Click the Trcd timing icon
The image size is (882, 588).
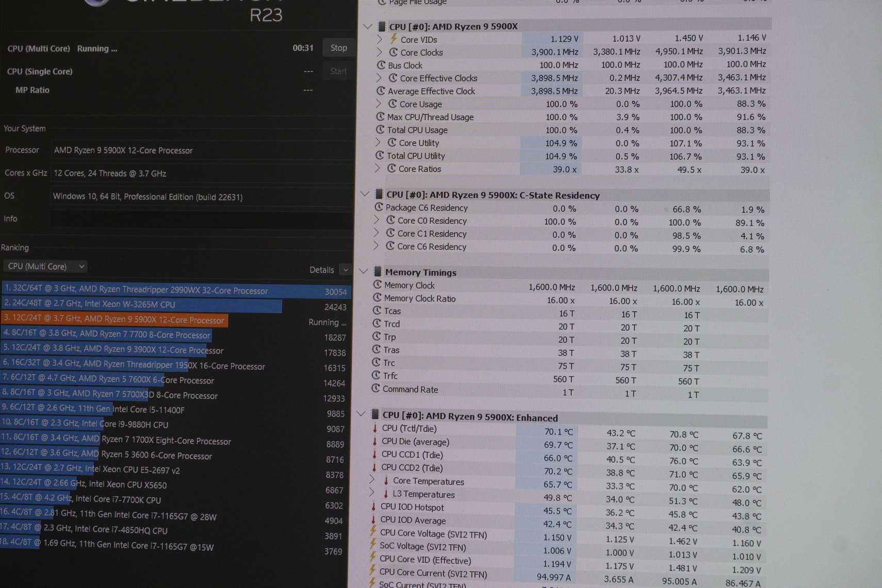point(377,323)
